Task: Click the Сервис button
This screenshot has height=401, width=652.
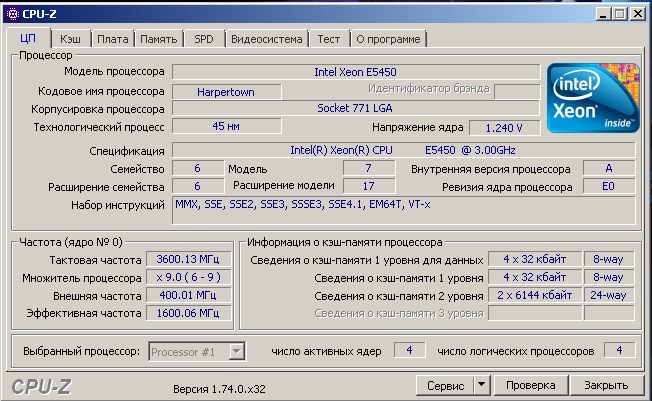Action: coord(445,385)
